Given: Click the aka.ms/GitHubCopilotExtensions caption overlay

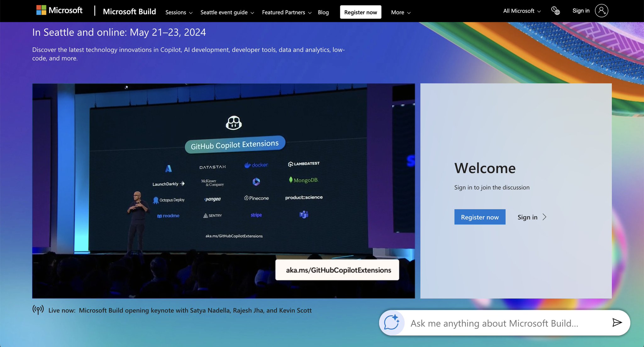Looking at the screenshot, I should pos(337,270).
